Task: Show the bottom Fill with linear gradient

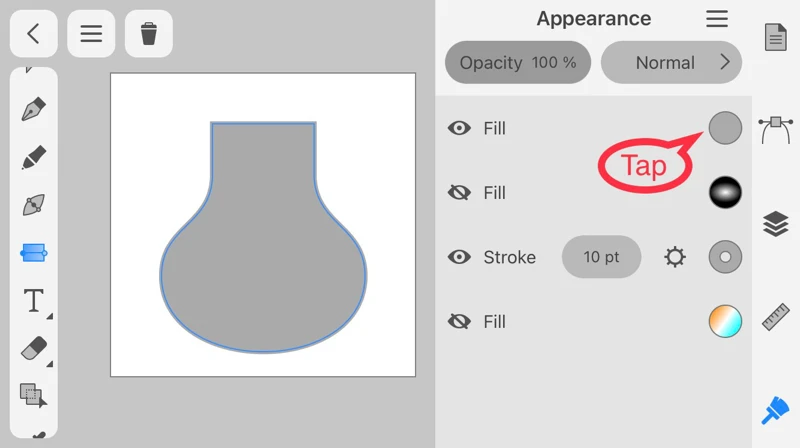Action: pos(459,322)
